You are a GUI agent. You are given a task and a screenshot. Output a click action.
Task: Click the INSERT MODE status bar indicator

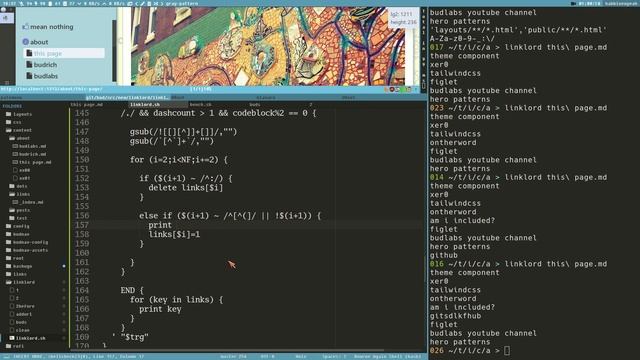pos(28,357)
